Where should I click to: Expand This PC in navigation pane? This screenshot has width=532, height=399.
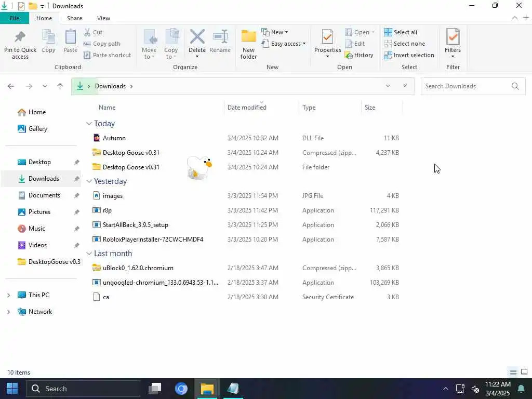point(8,295)
